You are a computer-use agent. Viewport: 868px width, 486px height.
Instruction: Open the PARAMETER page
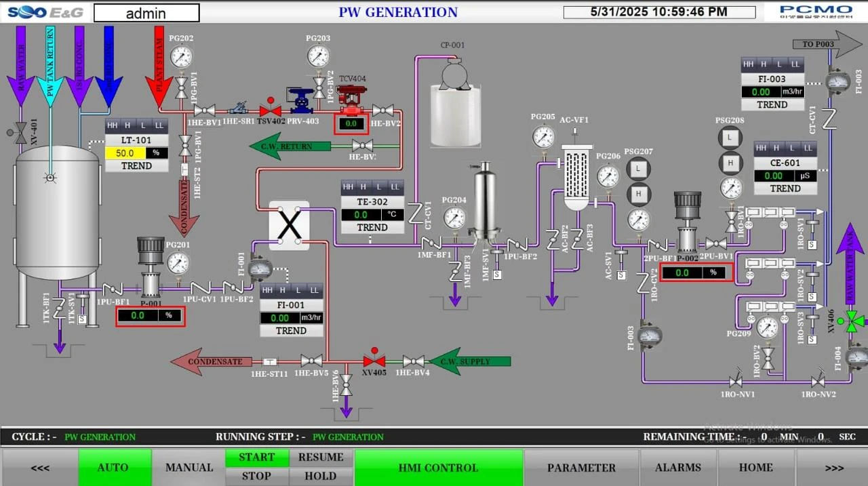tap(581, 467)
